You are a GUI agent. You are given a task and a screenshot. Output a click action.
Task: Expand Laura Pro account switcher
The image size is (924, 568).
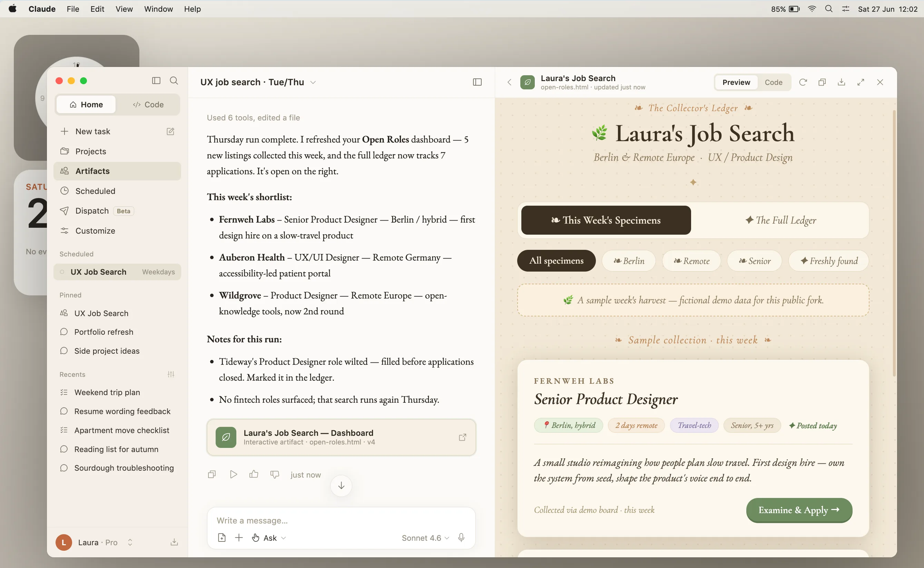pos(130,542)
